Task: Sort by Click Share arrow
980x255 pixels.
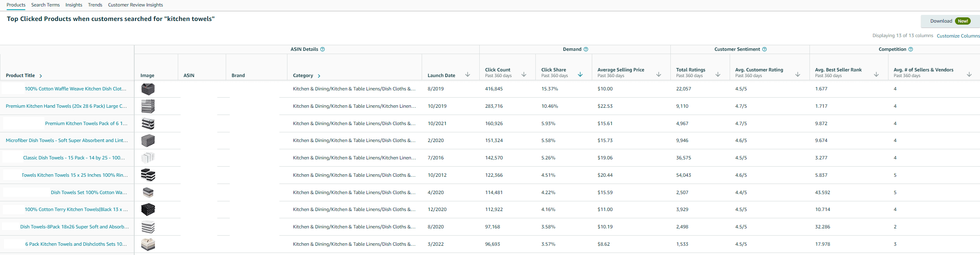Action: tap(580, 75)
